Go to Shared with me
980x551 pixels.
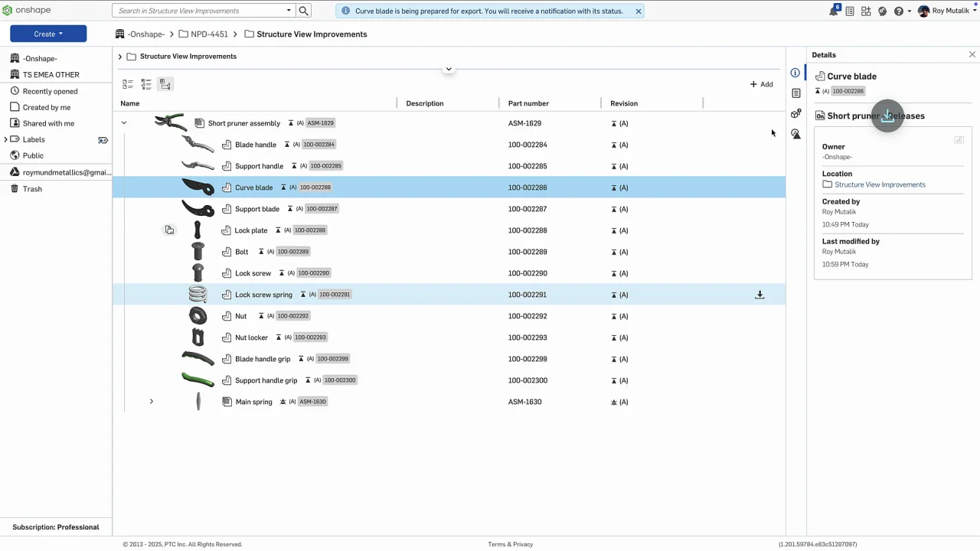click(48, 123)
